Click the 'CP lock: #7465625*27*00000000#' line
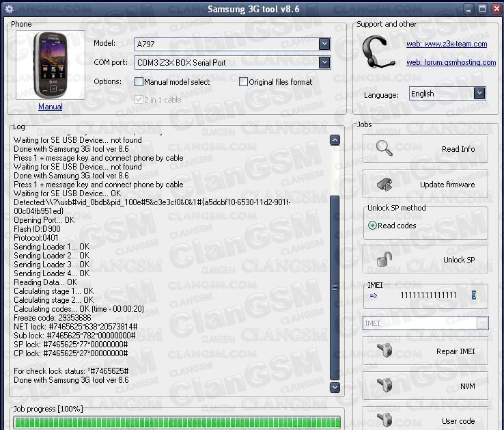This screenshot has width=504, height=430. (x=71, y=353)
